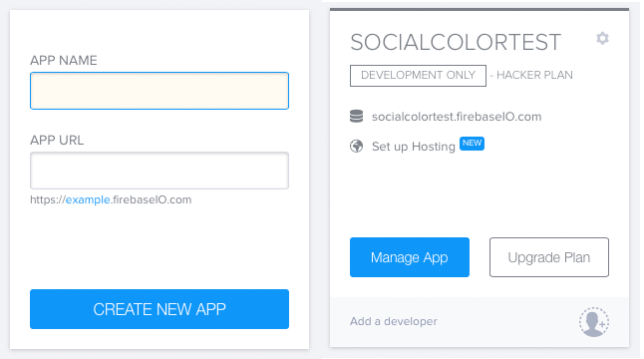Open Manage App for socialcolortest

coord(410,257)
